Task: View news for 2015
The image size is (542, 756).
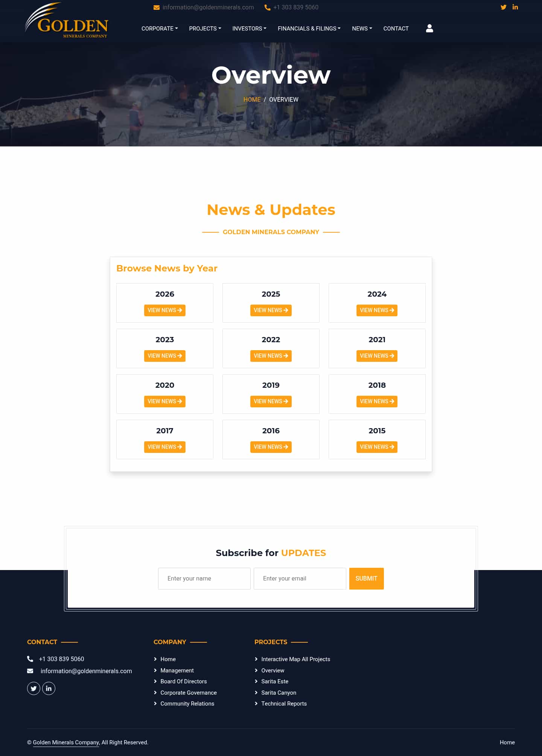Action: tap(377, 447)
